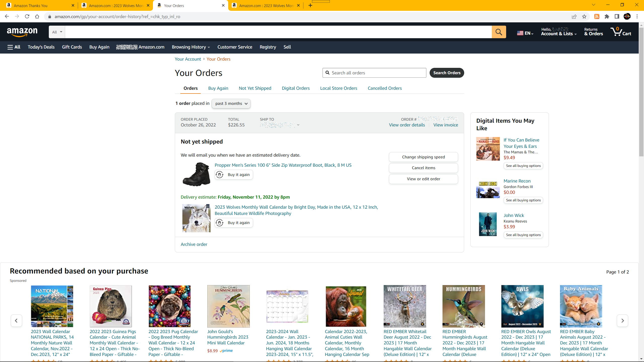Switch to the Buy Again tab

coord(218,88)
